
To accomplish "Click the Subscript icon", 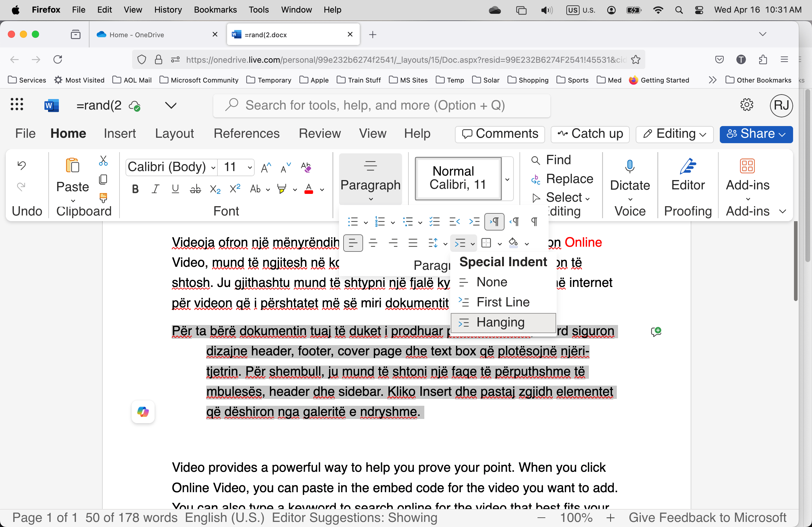I will pyautogui.click(x=215, y=189).
